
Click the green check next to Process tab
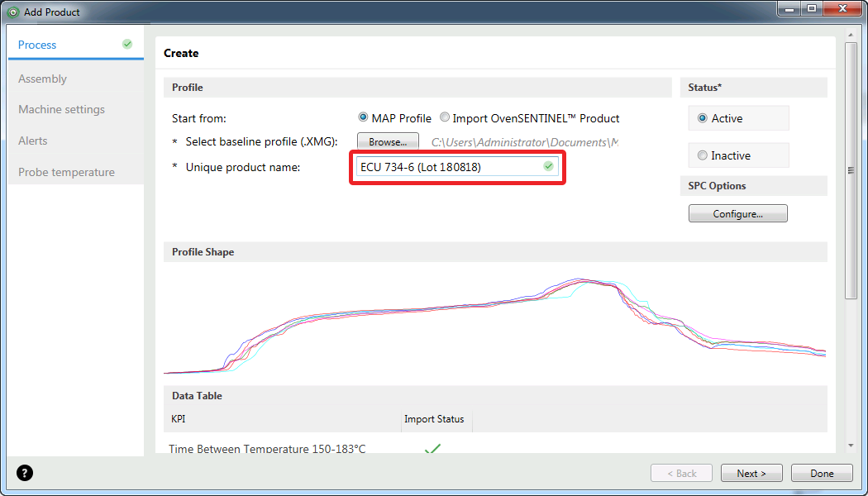click(127, 45)
